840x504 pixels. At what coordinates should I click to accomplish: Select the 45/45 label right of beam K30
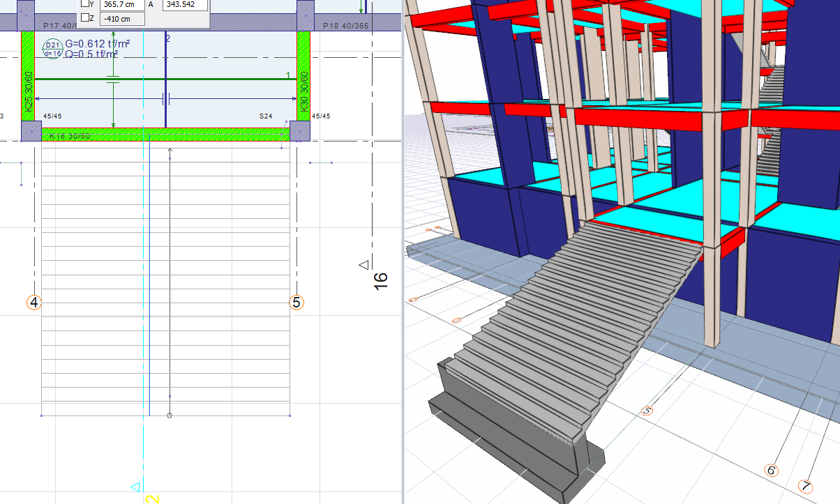click(x=320, y=116)
